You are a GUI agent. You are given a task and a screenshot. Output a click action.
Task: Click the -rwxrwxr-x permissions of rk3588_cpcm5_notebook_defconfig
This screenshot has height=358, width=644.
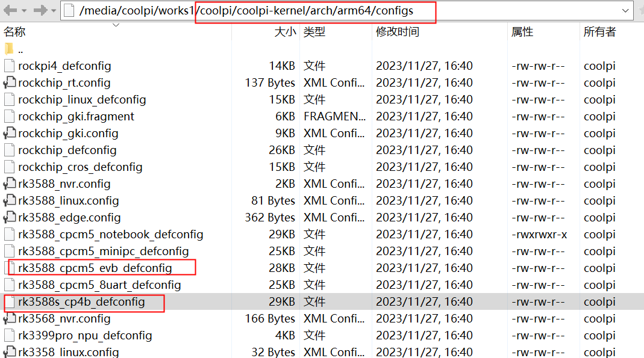(x=539, y=234)
